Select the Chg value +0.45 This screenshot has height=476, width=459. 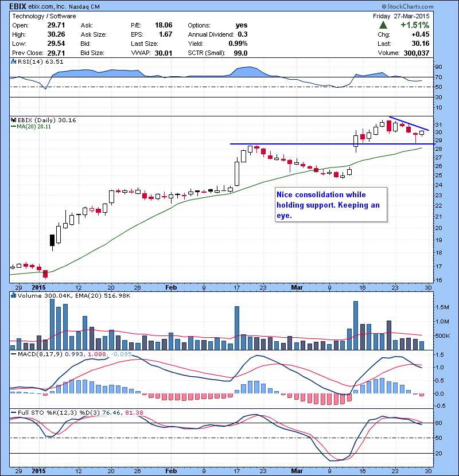click(x=421, y=34)
